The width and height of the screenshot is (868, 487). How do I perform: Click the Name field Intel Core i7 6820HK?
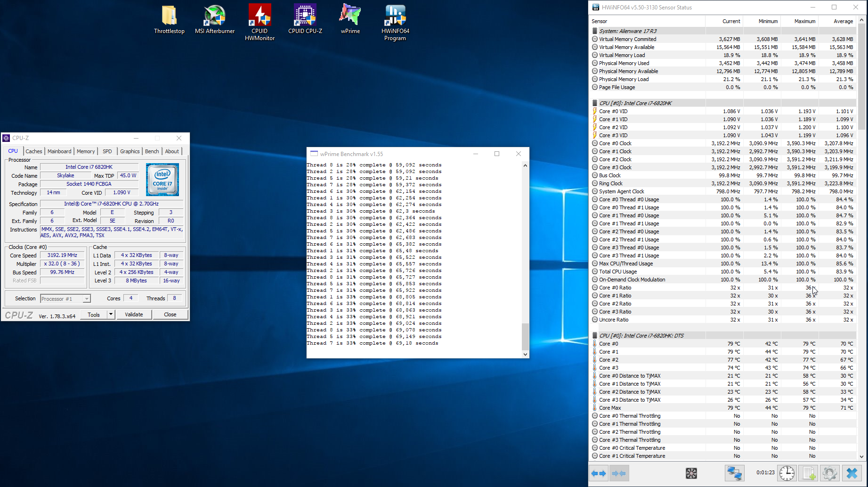(89, 167)
